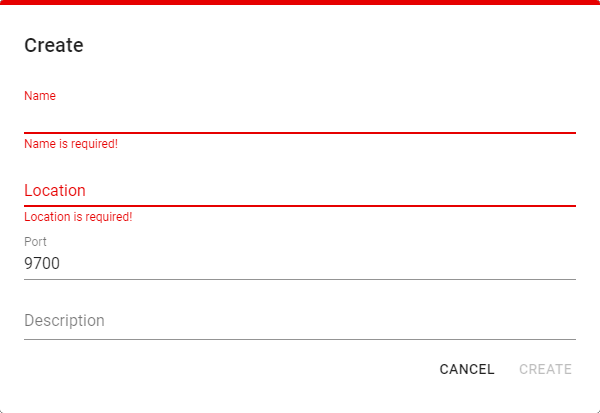Screen dimensions: 600x413
Task: Click the small gray "Port" label
Action: [x=36, y=241]
